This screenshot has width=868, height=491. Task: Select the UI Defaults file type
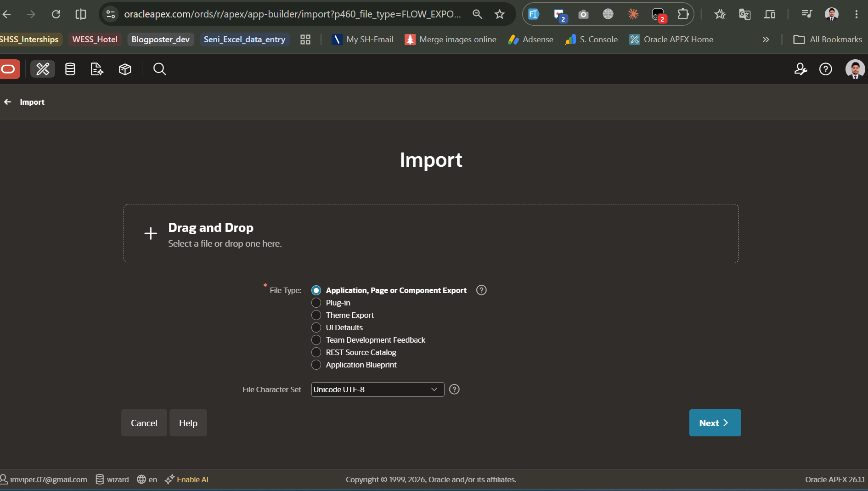(316, 327)
